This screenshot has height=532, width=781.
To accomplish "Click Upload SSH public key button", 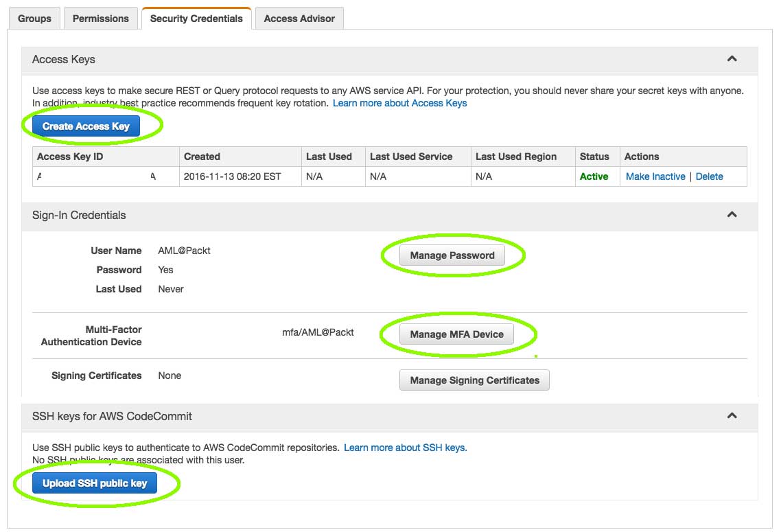I will [x=95, y=483].
